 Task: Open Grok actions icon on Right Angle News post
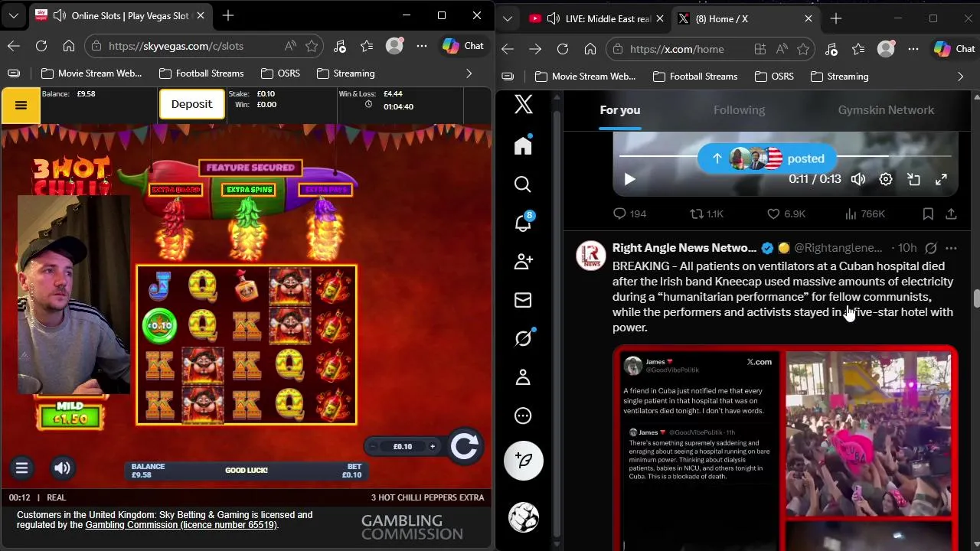coord(931,248)
